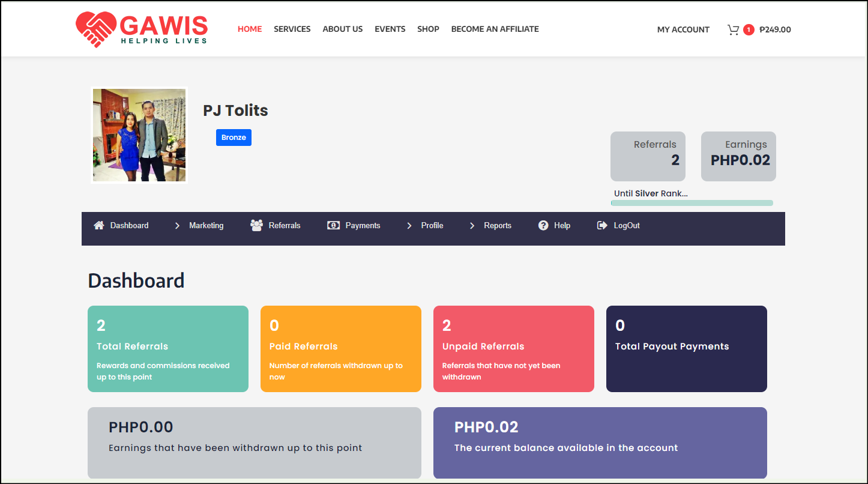This screenshot has height=484, width=868.
Task: Open the shopping cart icon
Action: click(733, 29)
